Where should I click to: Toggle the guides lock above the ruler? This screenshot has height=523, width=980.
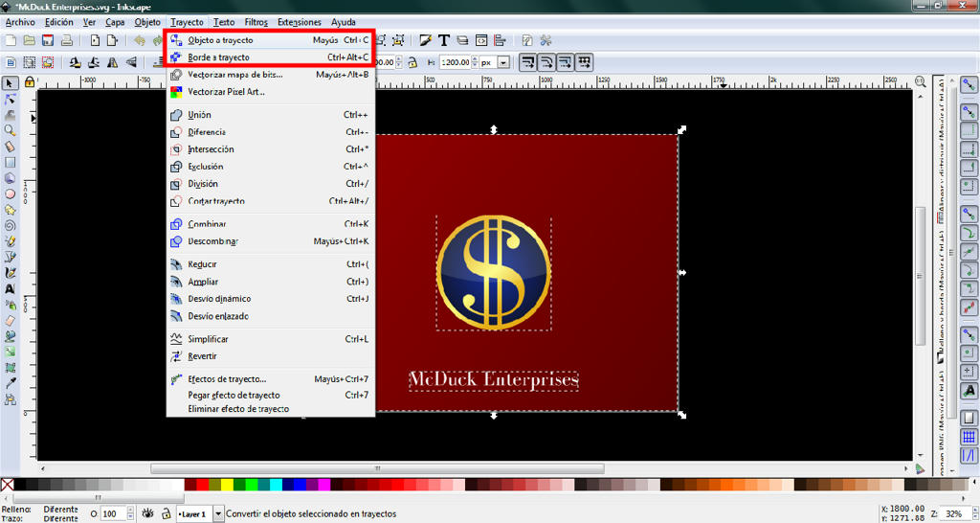(x=30, y=82)
